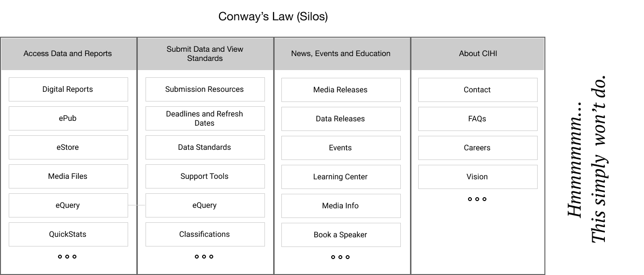The width and height of the screenshot is (644, 275).
Task: Choose the Classifications box
Action: coord(205,234)
